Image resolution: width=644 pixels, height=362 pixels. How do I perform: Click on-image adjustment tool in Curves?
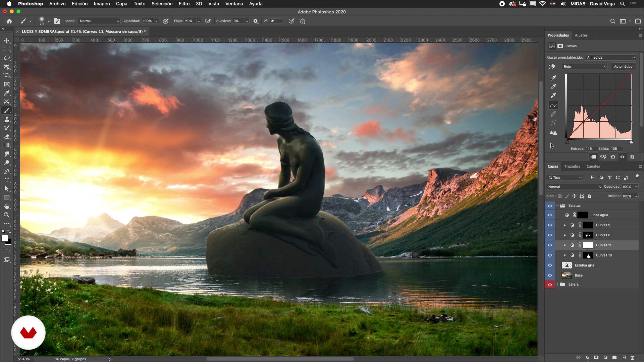pos(552,67)
